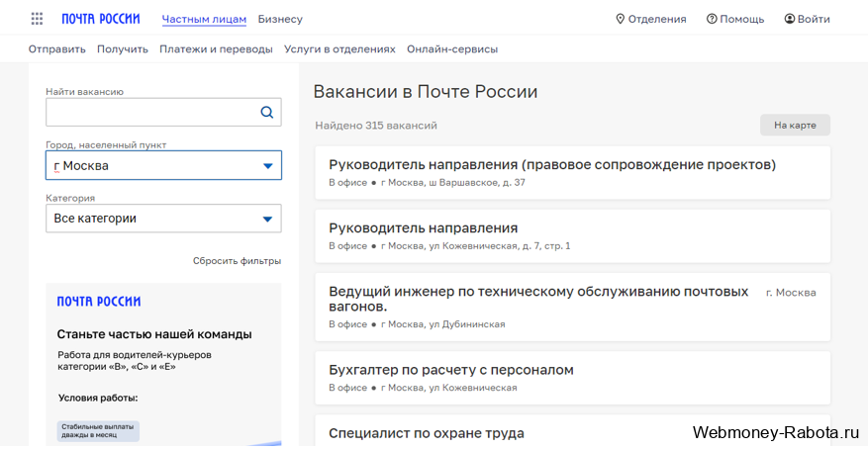The height and width of the screenshot is (450, 868).
Task: Click the Помощь question mark icon
Action: tap(712, 19)
